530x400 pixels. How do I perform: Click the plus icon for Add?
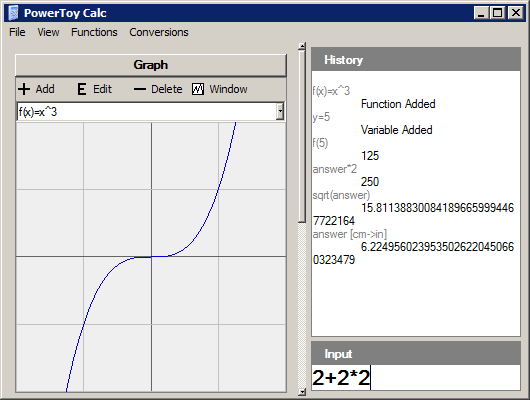24,89
